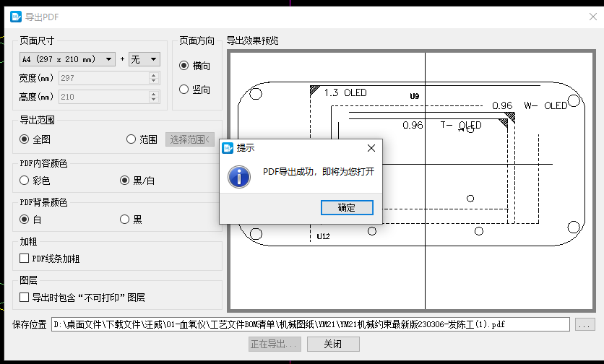Click the U12 label in preview
This screenshot has width=604, height=364.
click(323, 236)
